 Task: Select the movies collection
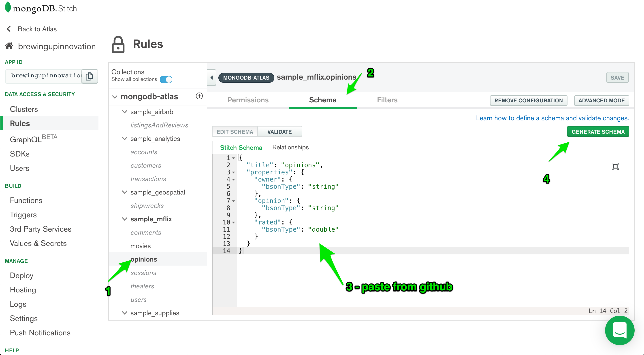point(141,246)
